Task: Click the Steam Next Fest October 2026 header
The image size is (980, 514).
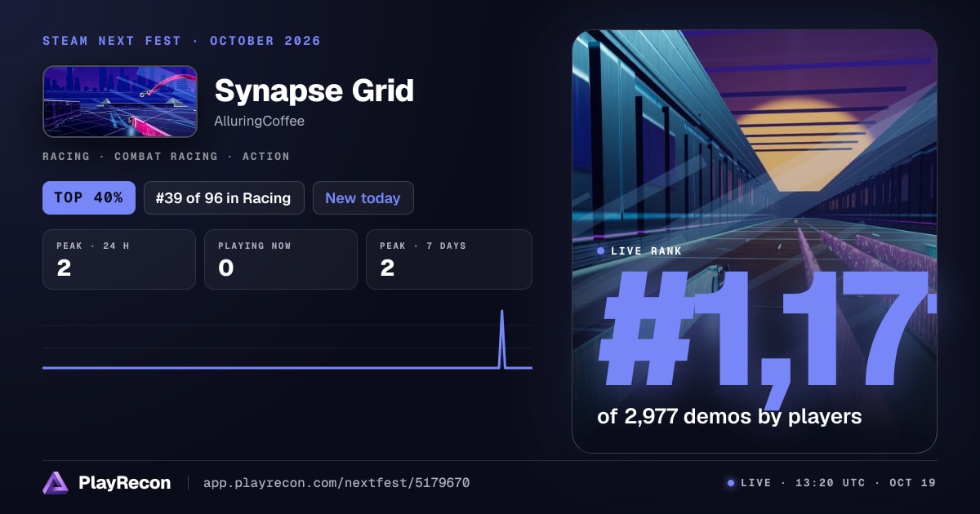Action: tap(182, 41)
